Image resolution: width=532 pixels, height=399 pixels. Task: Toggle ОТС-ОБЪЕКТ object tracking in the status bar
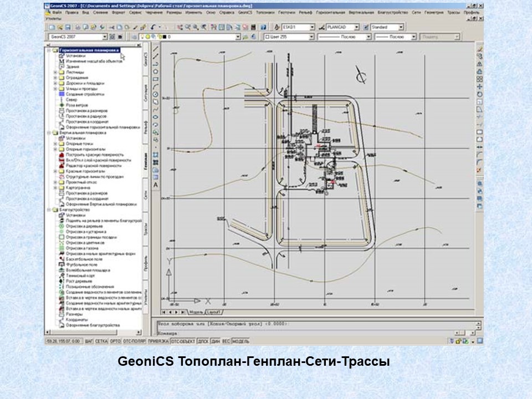coord(183,341)
